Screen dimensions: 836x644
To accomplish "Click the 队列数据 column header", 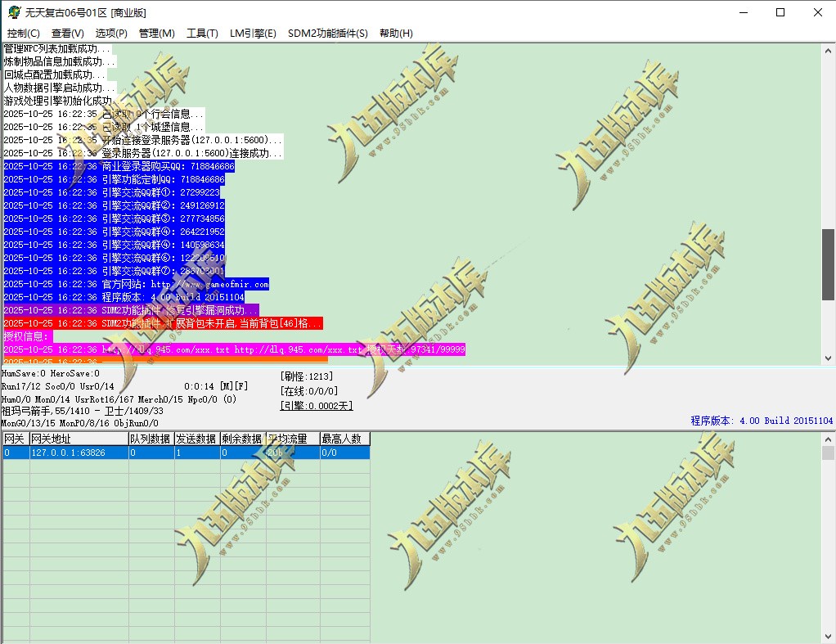I will tap(151, 439).
